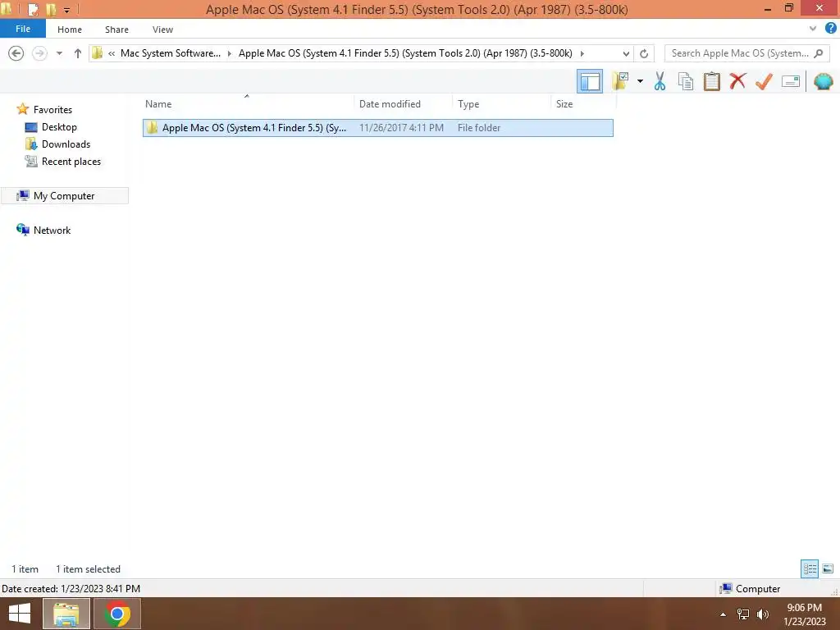Select Favorites in navigation pane
This screenshot has width=840, height=630.
tap(52, 109)
